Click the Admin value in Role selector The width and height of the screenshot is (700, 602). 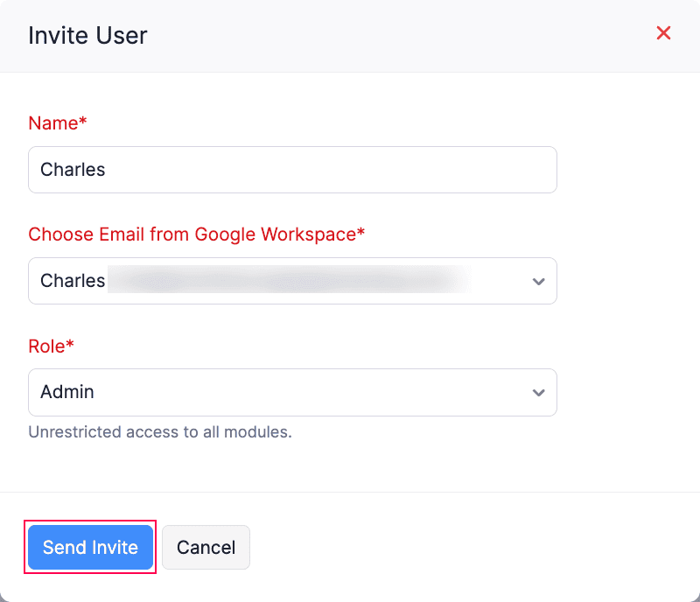67,392
